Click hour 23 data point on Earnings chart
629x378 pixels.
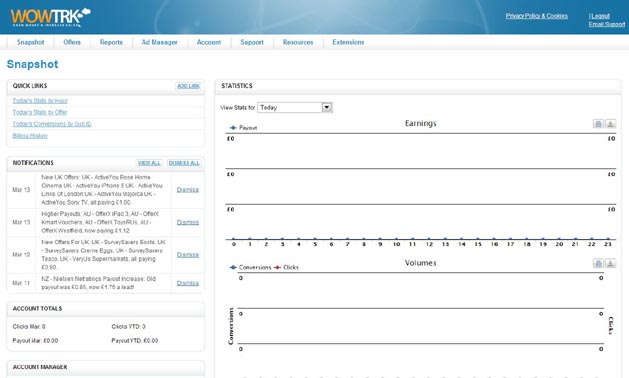click(608, 239)
